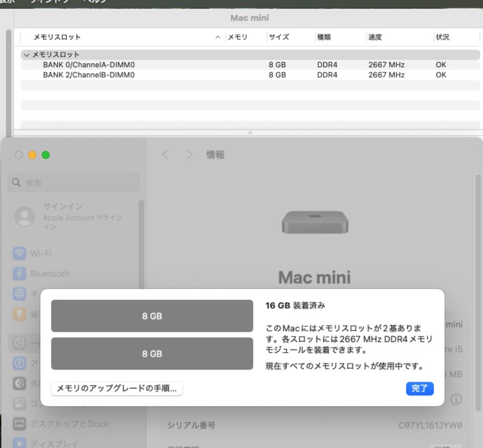Viewport: 483px width, 448px height.
Task: Click the 完了 button
Action: click(420, 389)
